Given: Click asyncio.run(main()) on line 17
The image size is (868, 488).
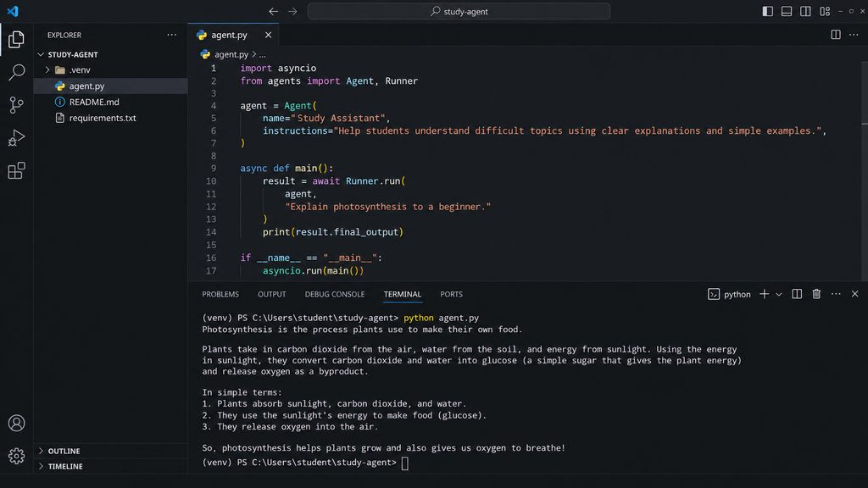Looking at the screenshot, I should click(x=313, y=270).
